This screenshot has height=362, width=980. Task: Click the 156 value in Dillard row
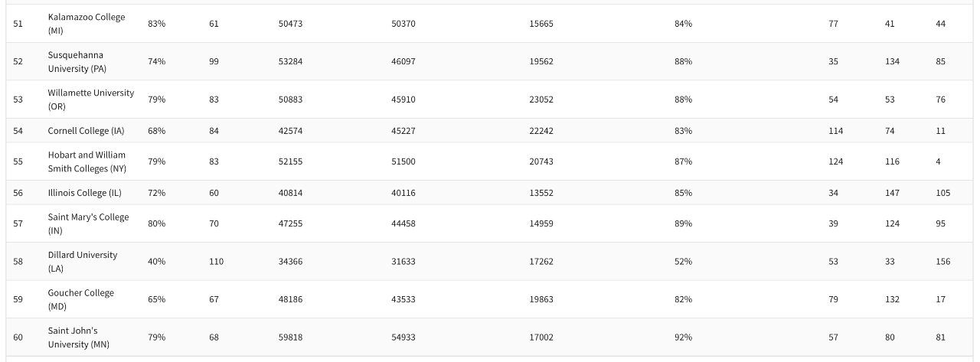[x=942, y=262]
